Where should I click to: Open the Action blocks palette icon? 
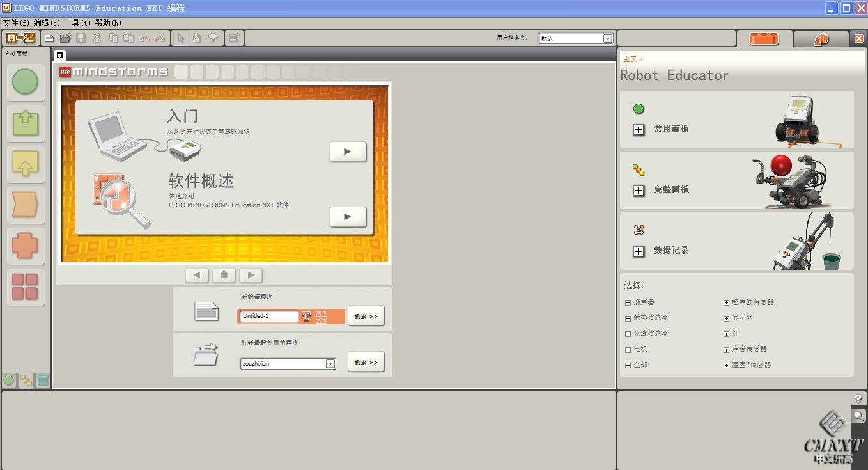(26, 123)
